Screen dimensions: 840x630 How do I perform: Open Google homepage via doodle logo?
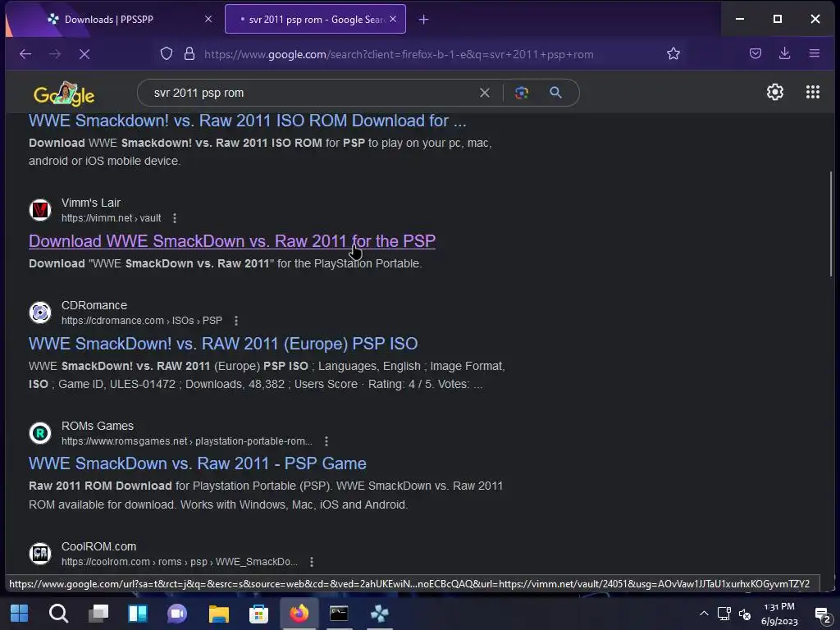point(64,94)
